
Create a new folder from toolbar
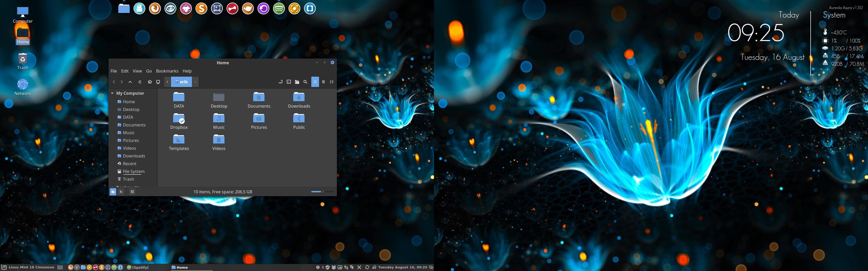[297, 82]
